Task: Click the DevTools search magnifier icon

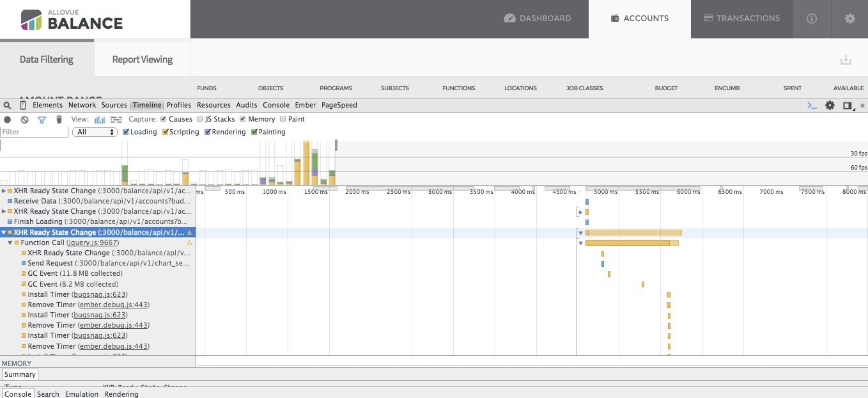Action: (x=8, y=106)
